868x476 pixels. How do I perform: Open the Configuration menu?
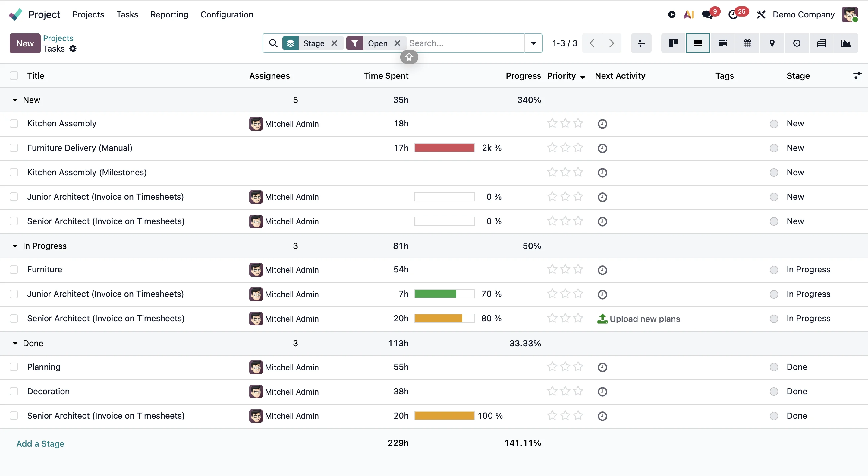(x=227, y=14)
